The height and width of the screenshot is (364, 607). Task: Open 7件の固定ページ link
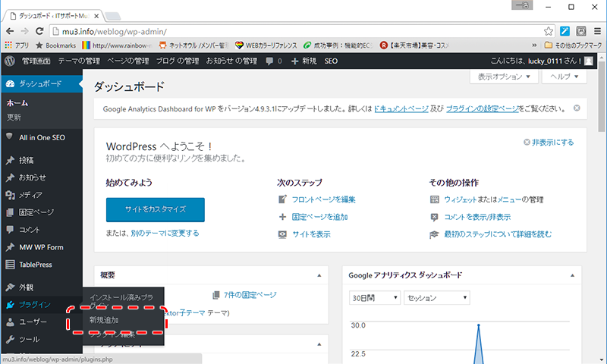tap(250, 295)
